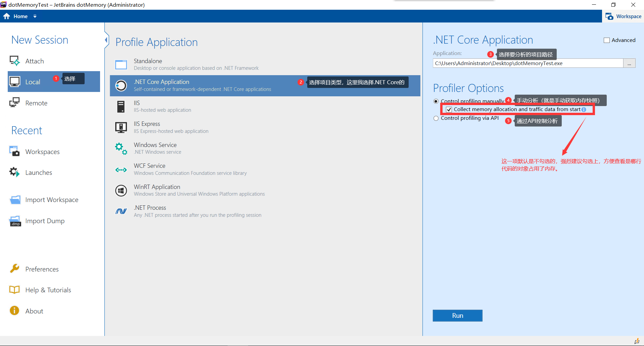Click the About info icon

[x=14, y=310]
